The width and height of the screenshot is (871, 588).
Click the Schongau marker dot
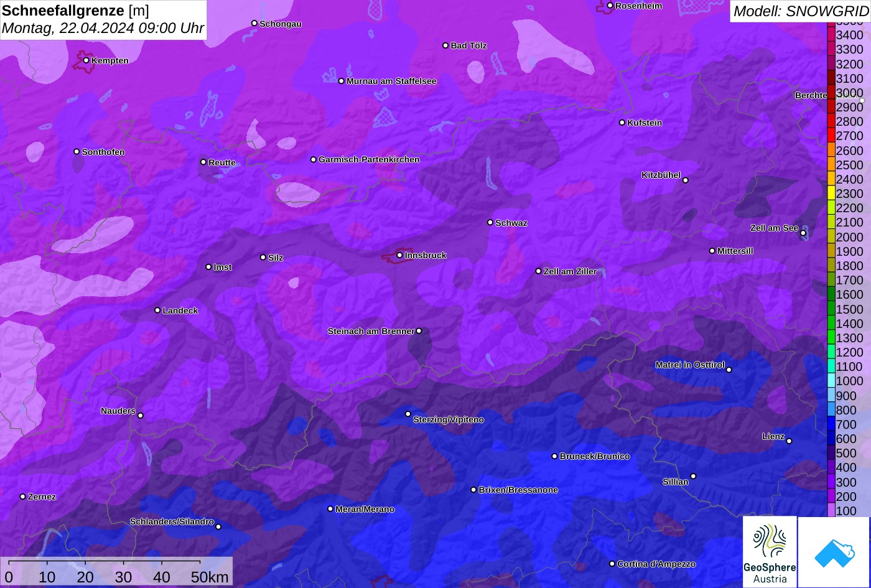pos(254,23)
